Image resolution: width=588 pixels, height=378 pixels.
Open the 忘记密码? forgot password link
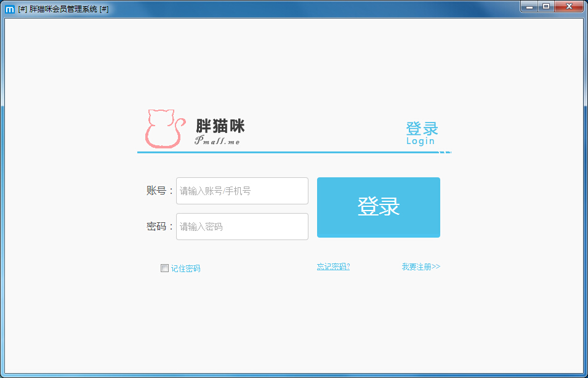click(x=333, y=267)
